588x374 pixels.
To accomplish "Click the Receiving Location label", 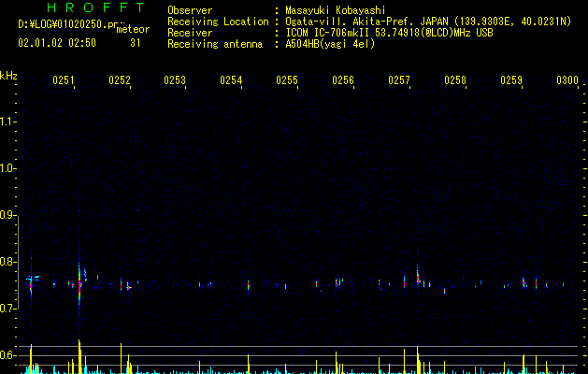I will (x=218, y=22).
